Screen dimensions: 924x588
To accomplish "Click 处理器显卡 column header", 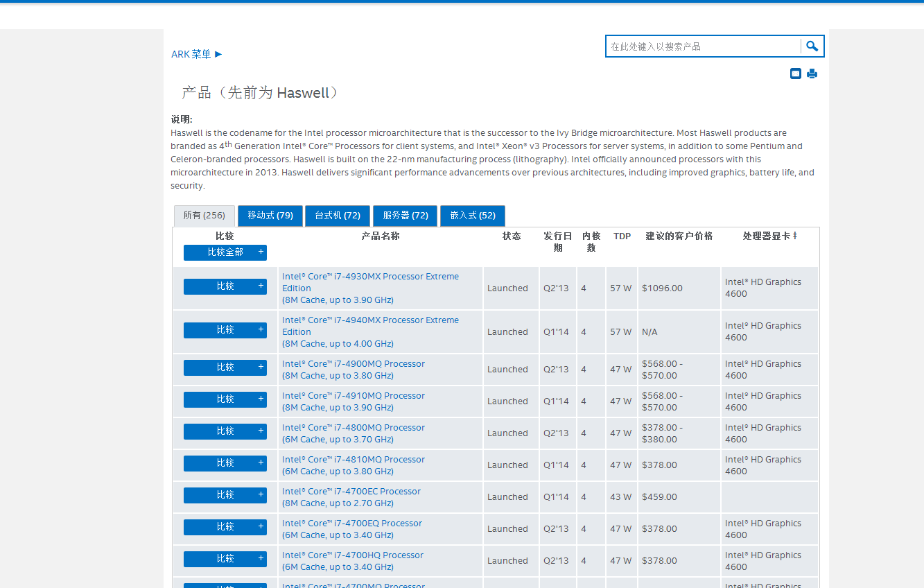I will 770,236.
